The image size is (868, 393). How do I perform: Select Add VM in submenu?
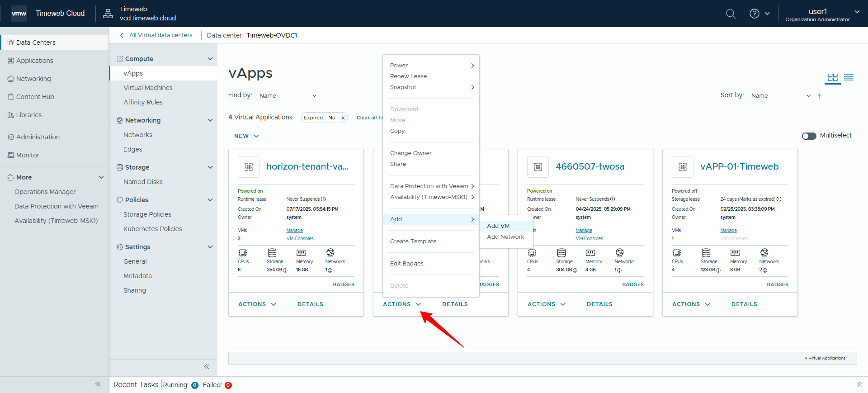point(506,226)
